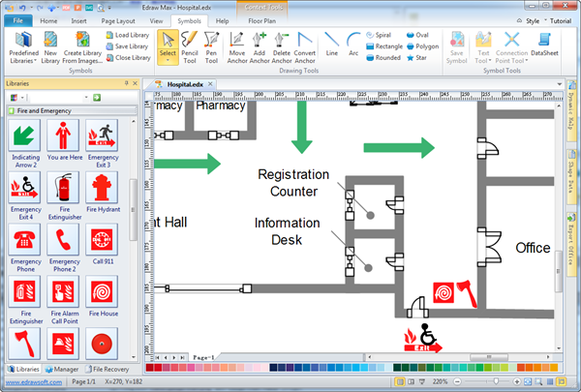The image size is (581, 392).
Task: Open the Help tab
Action: 222,21
